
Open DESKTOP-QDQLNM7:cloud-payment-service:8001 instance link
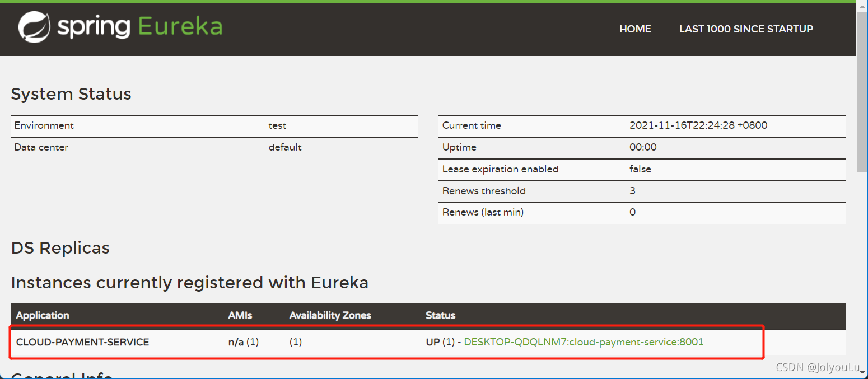pyautogui.click(x=584, y=342)
